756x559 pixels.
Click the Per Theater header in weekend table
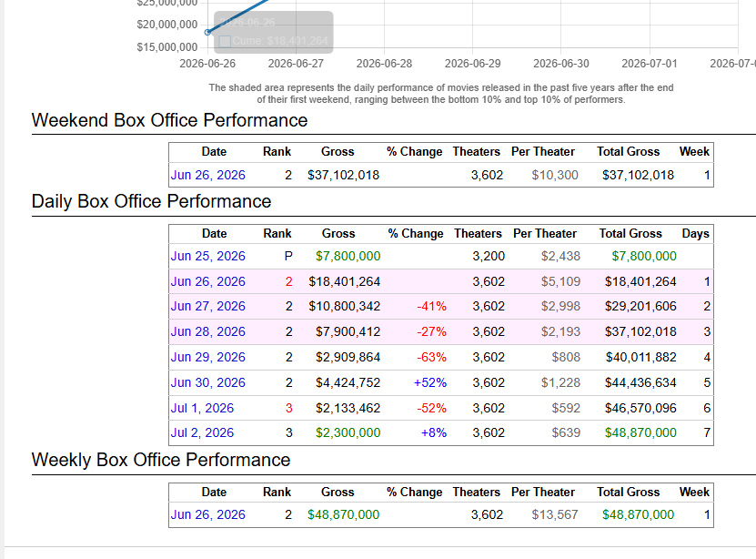pos(543,152)
